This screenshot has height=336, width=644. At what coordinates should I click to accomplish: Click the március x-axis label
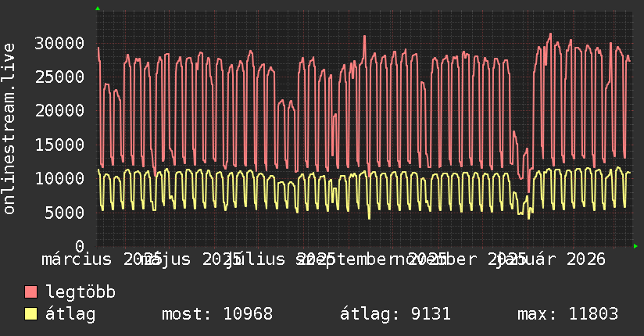tap(77, 259)
